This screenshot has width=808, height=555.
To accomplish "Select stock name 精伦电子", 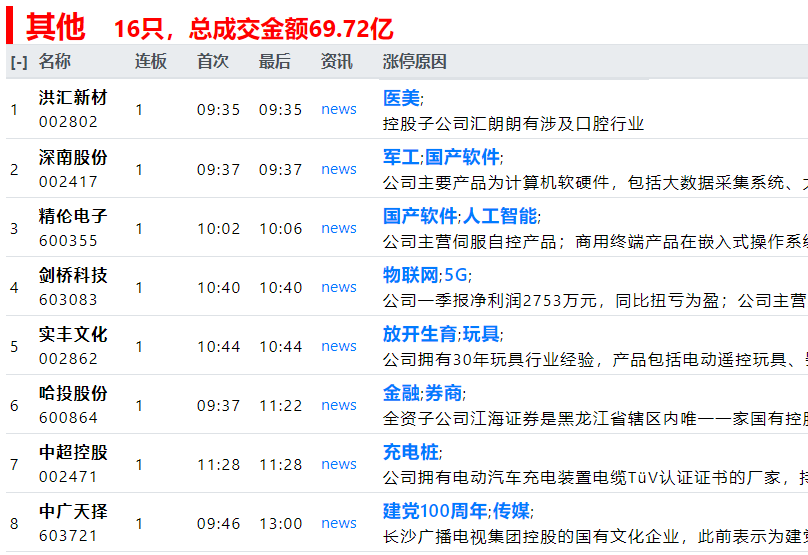I will [73, 216].
